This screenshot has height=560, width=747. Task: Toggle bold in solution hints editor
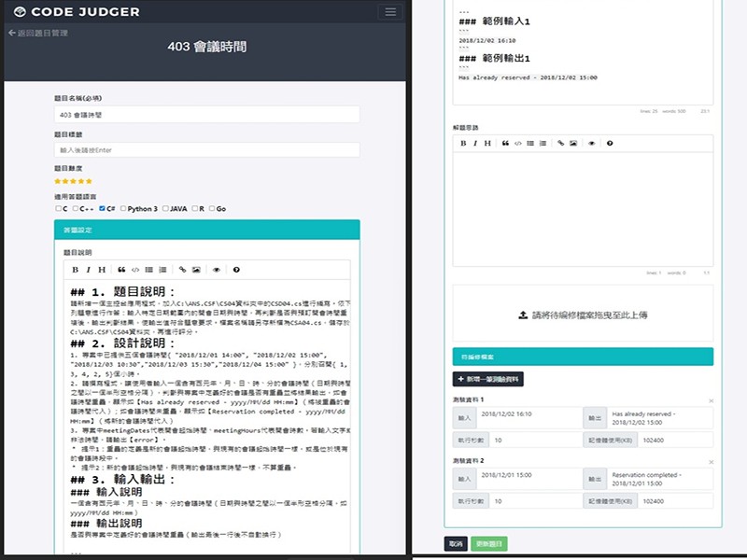coord(463,143)
